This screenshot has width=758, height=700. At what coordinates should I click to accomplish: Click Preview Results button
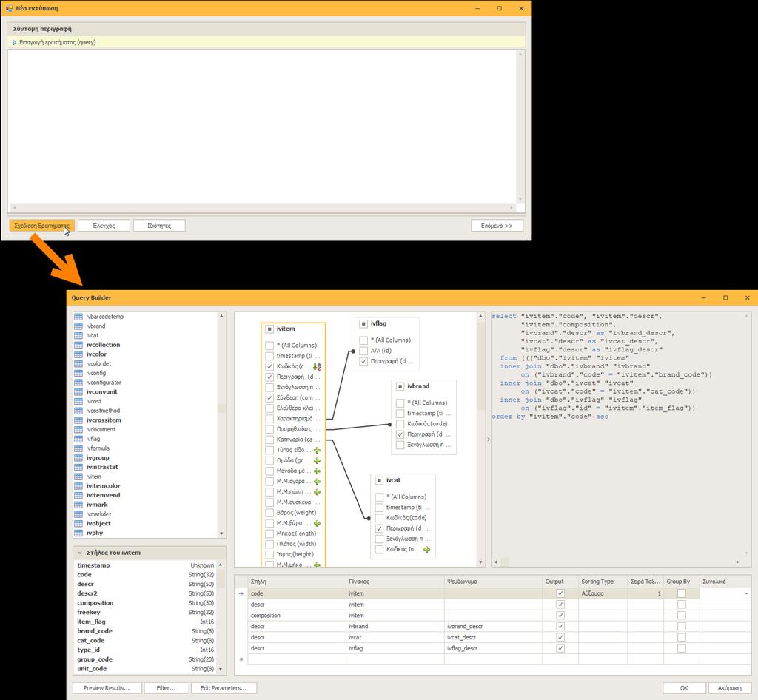(107, 688)
